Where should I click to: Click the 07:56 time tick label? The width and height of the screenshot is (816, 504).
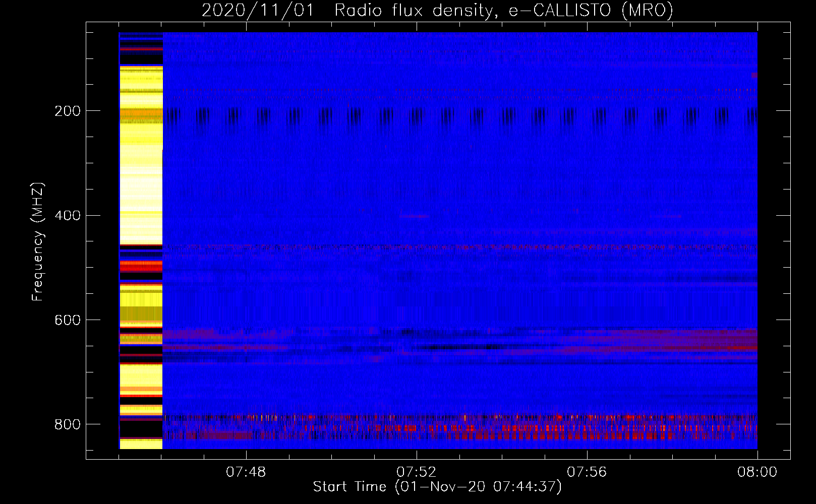[x=587, y=472]
